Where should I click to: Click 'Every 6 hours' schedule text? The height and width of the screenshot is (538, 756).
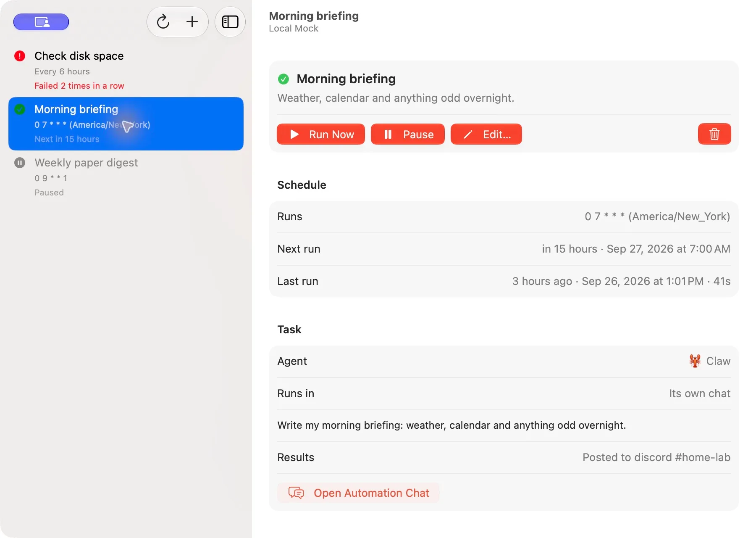pos(62,71)
